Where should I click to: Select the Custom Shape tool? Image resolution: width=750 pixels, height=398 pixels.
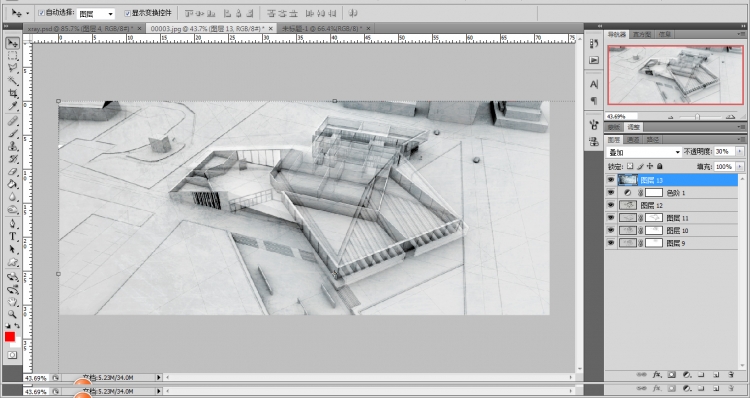pyautogui.click(x=12, y=262)
